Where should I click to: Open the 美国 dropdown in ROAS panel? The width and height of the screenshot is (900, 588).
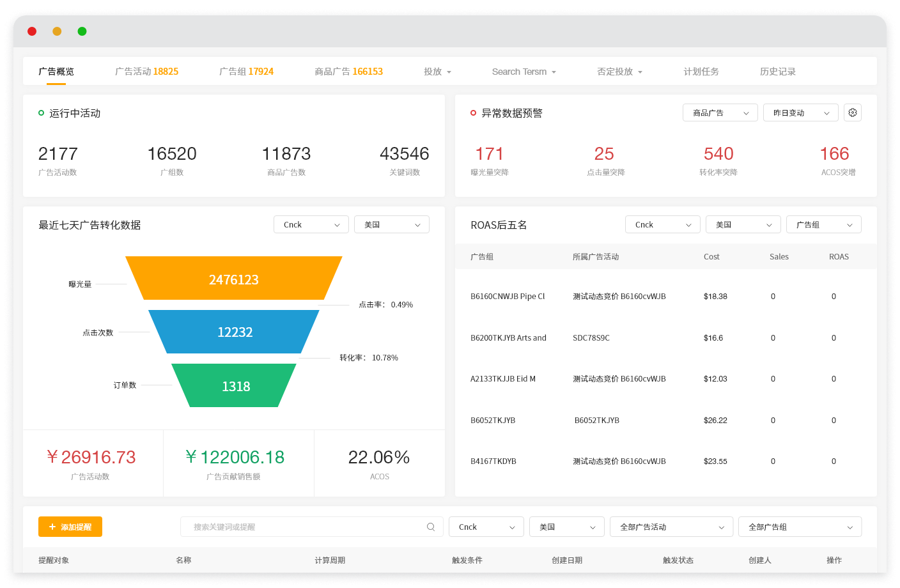click(x=743, y=224)
